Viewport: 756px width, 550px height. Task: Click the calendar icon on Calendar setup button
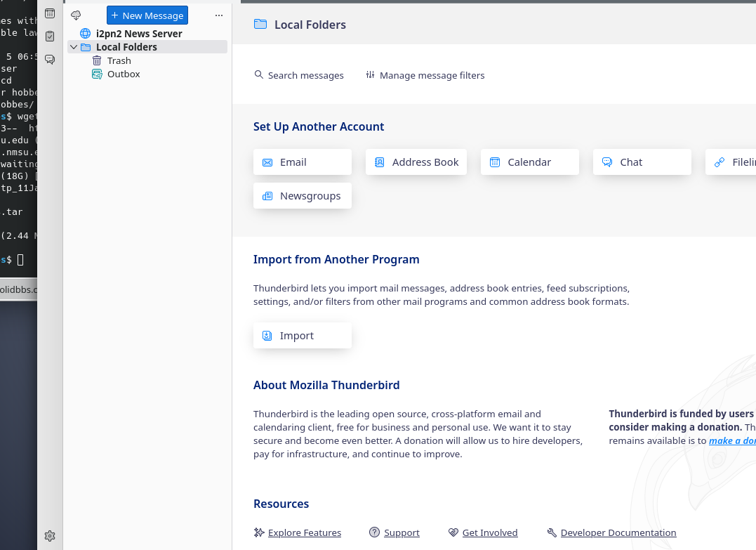[x=495, y=162]
